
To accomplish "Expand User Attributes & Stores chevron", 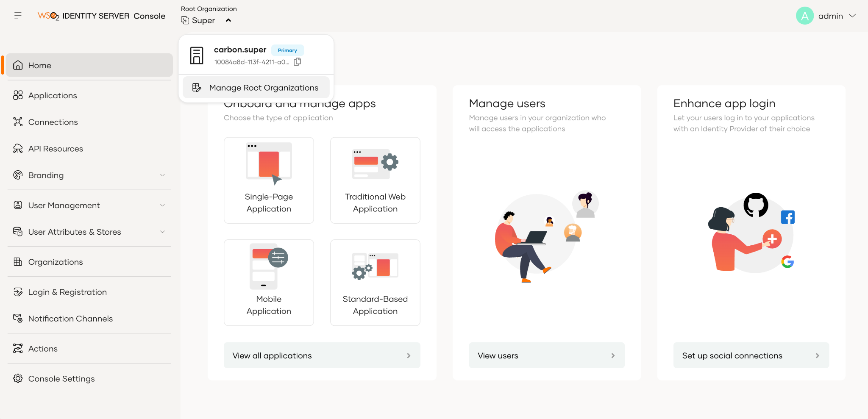I will tap(162, 232).
